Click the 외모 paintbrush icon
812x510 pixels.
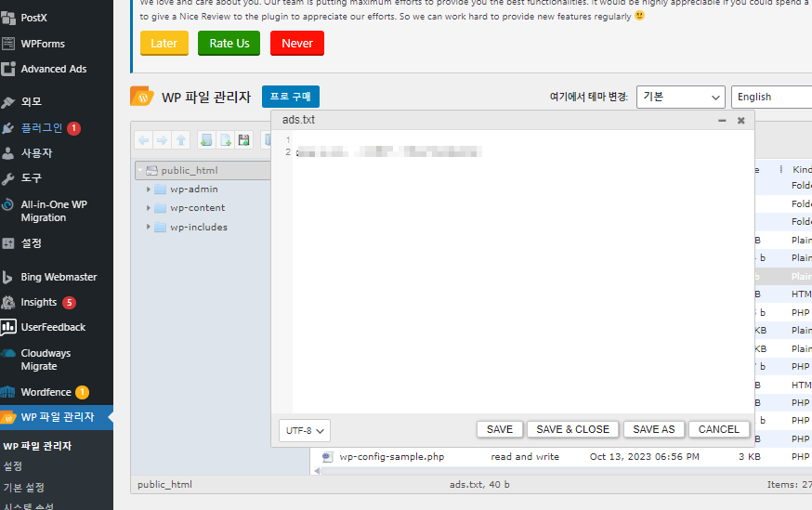8,102
